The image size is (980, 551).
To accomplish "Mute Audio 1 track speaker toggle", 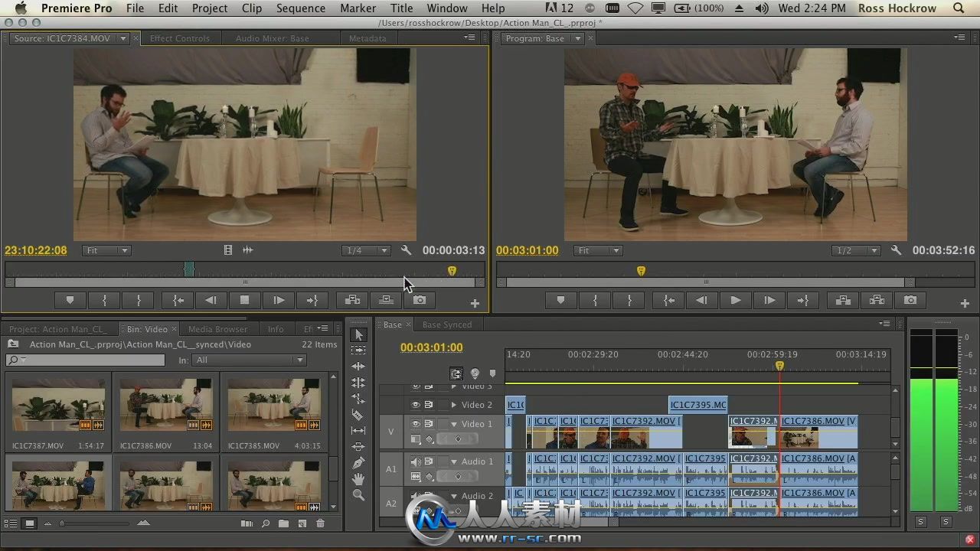I will coord(416,461).
